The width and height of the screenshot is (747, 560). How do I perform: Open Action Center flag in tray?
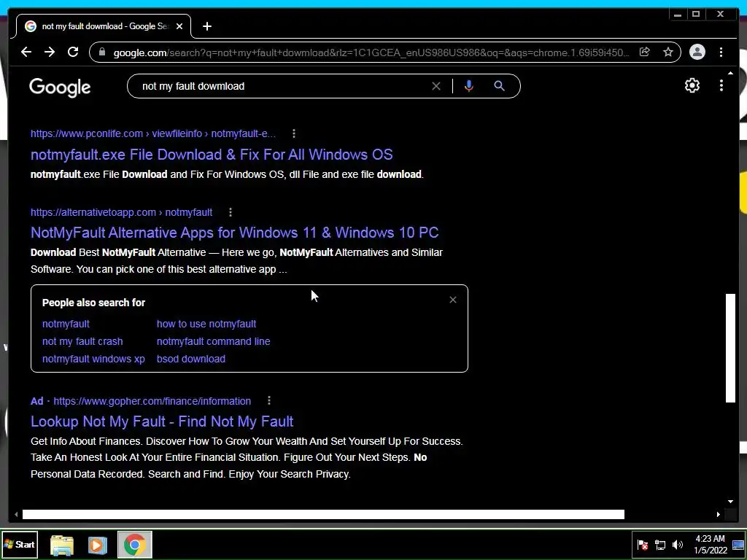(643, 545)
